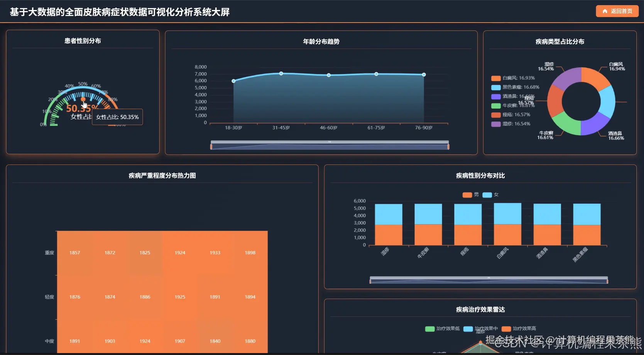Disable the 女 series in 疾病性别分布对比

(490, 195)
